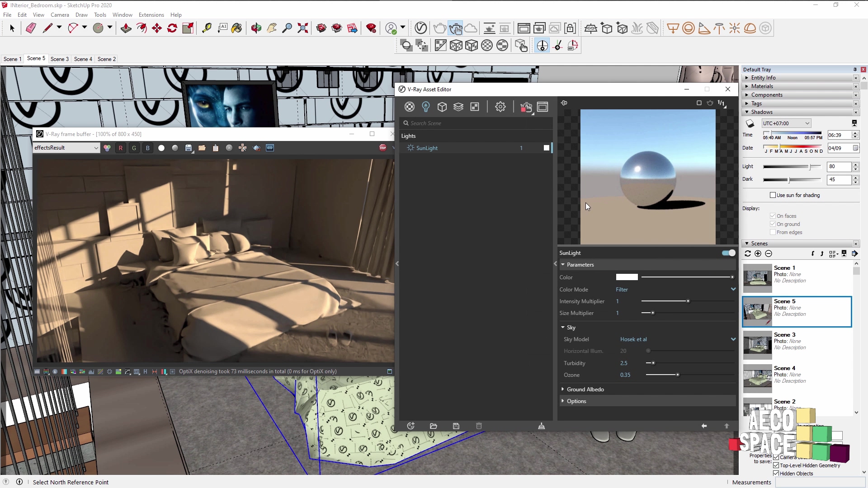This screenshot has width=868, height=488.
Task: Select the Tape Measure tool
Action: click(207, 28)
